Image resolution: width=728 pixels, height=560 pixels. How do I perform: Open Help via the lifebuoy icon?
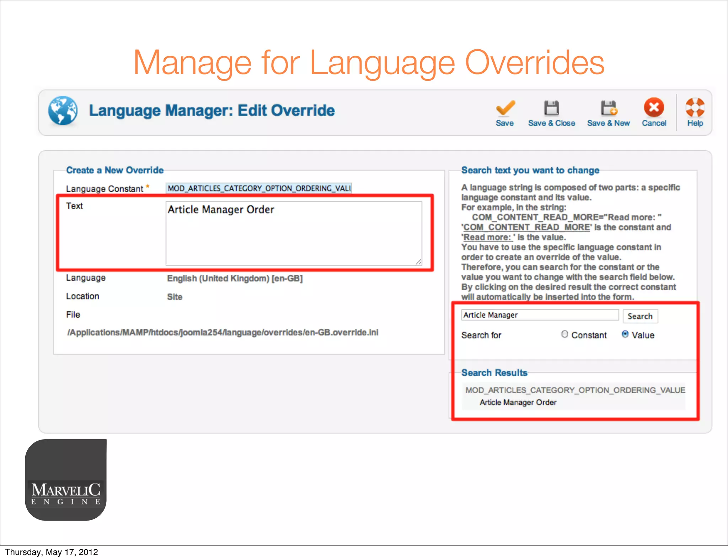695,107
